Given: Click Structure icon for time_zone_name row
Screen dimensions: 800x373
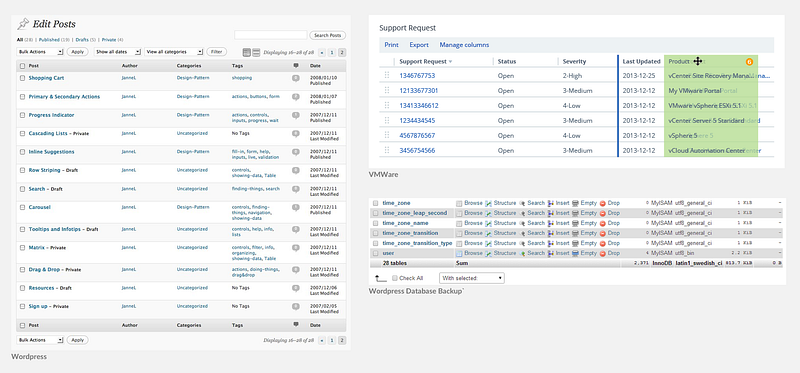Looking at the screenshot, I should pyautogui.click(x=488, y=223).
